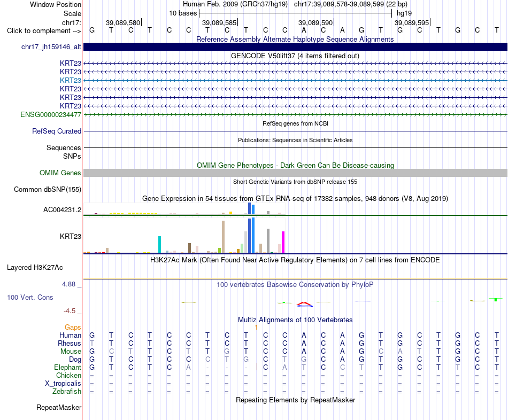Viewport: 508px width, 420px height.
Task: Open Short Genetic Variants from dbSNP title
Action: (x=295, y=182)
